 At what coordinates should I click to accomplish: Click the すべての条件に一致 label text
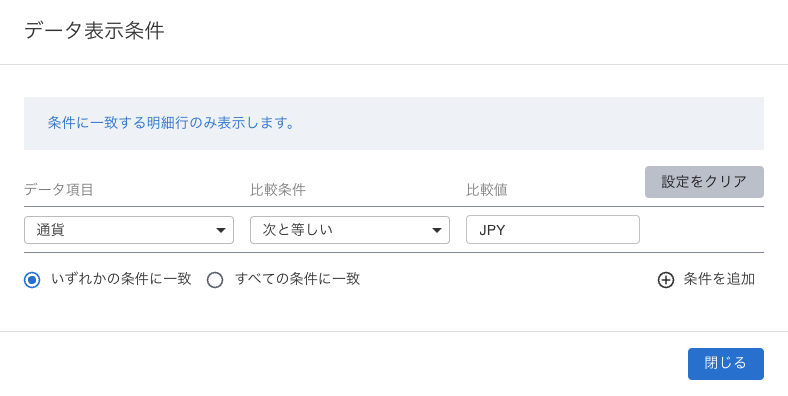coord(298,279)
